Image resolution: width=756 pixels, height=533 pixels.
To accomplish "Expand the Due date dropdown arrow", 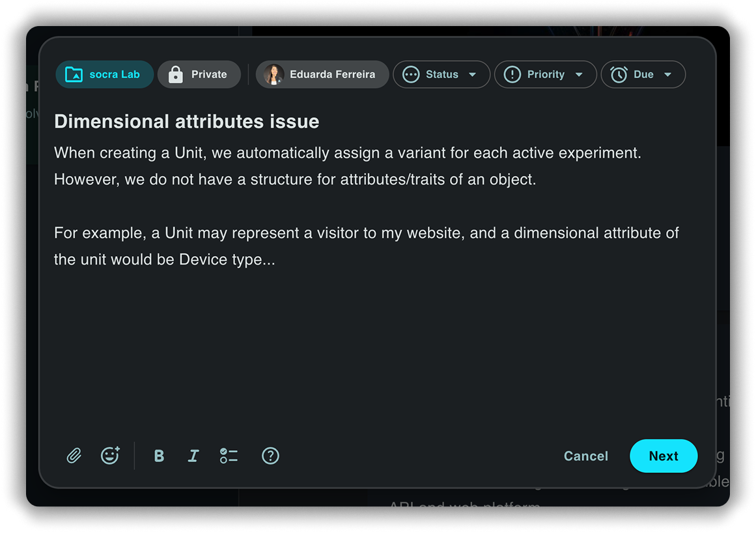I will 667,75.
